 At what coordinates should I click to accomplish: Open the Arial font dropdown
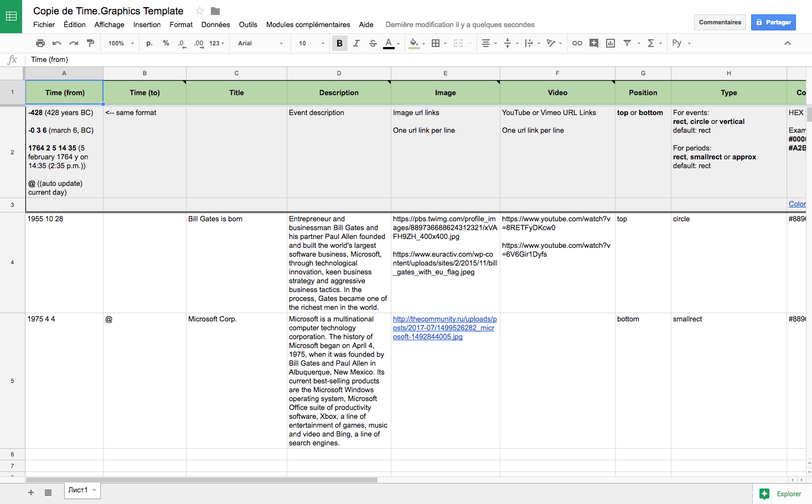[x=260, y=43]
